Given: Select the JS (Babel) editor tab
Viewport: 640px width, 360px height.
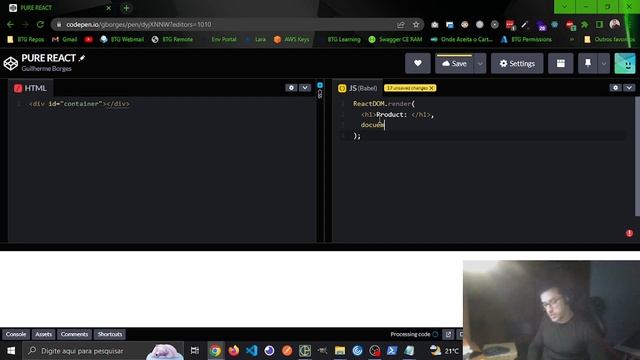Looking at the screenshot, I should pyautogui.click(x=358, y=88).
